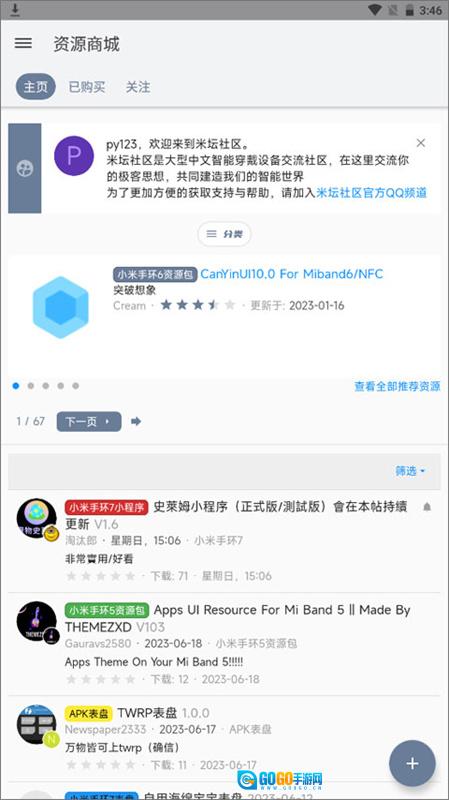Select the second carousel dot
The width and height of the screenshot is (449, 800).
point(31,386)
